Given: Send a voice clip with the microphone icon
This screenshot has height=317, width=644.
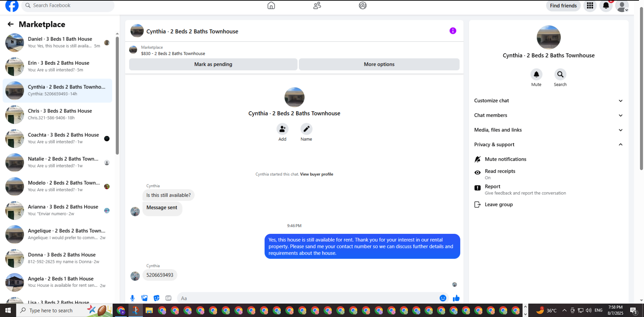Looking at the screenshot, I should pyautogui.click(x=132, y=298).
